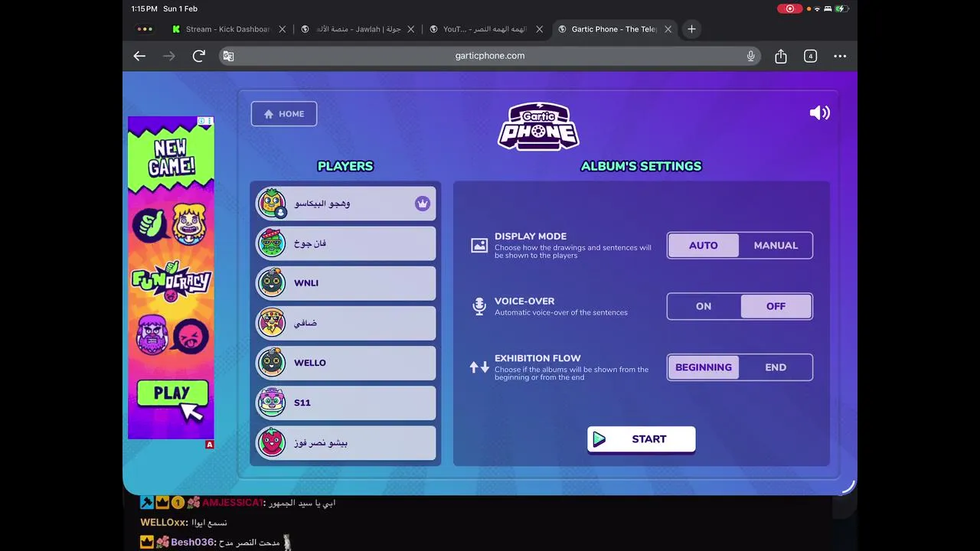Open the tab overview showing 4 tabs
The height and width of the screenshot is (551, 980).
pos(810,56)
